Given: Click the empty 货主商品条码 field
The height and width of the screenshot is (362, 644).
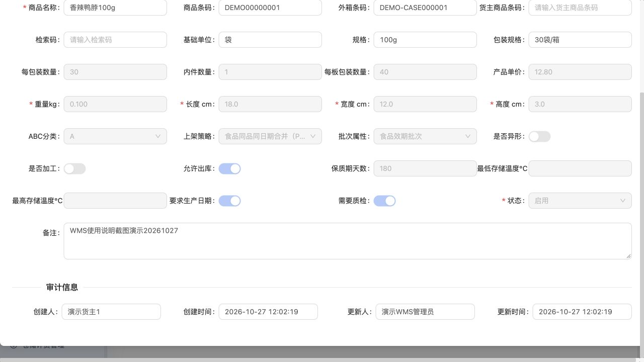Looking at the screenshot, I should point(580,8).
